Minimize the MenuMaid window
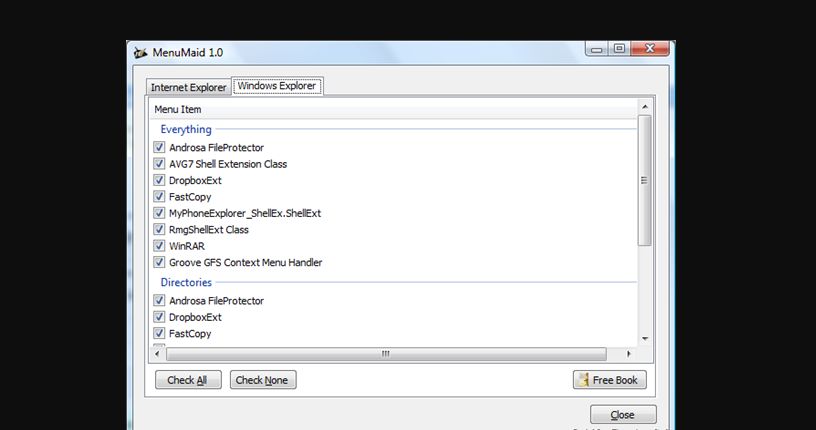 click(596, 49)
